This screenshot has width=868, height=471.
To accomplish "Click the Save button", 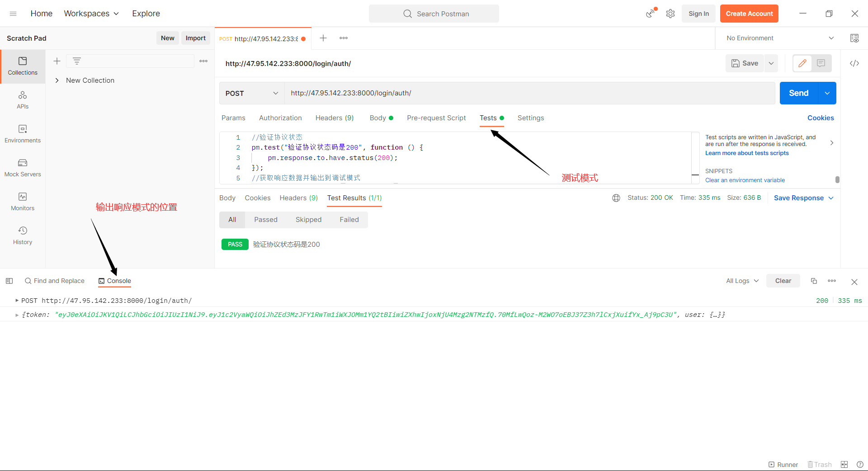I will tap(745, 63).
